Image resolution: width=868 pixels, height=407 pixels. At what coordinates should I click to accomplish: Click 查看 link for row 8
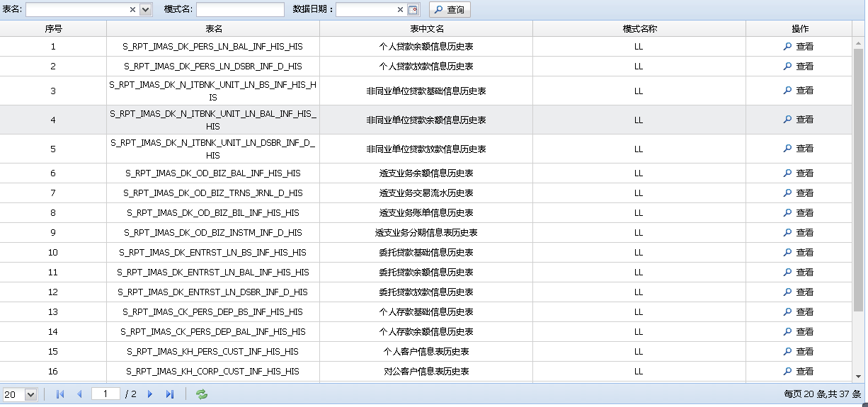[804, 213]
